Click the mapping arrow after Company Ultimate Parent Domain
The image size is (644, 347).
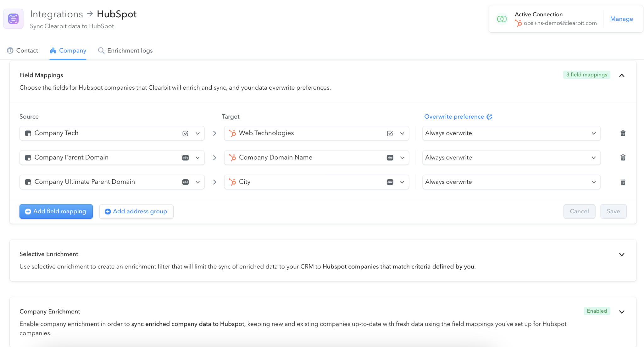pos(215,182)
